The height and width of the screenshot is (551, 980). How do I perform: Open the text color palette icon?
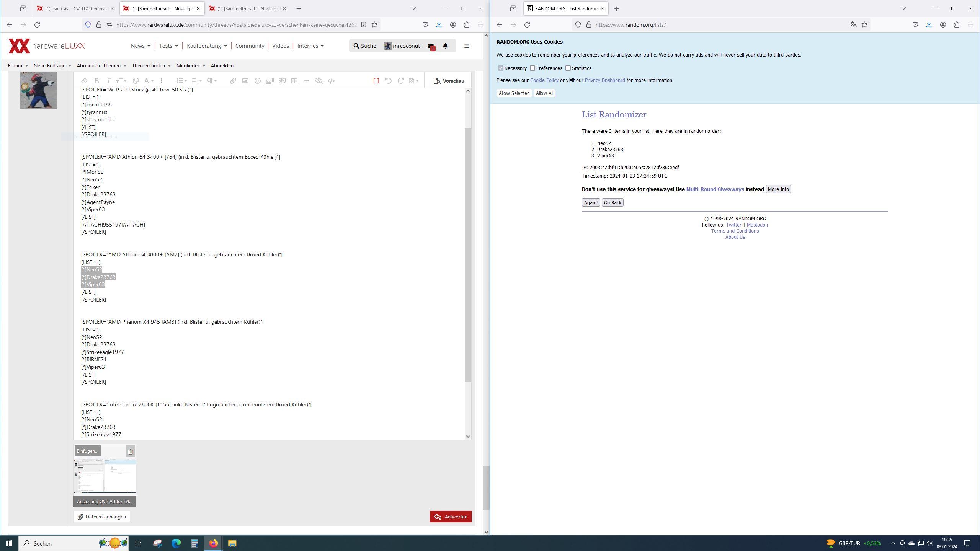click(136, 81)
